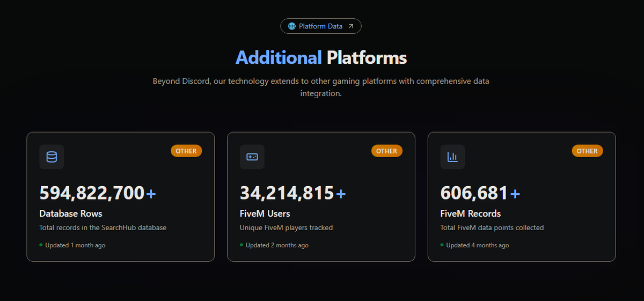Click 'Updated 1 month ago' status

point(72,245)
